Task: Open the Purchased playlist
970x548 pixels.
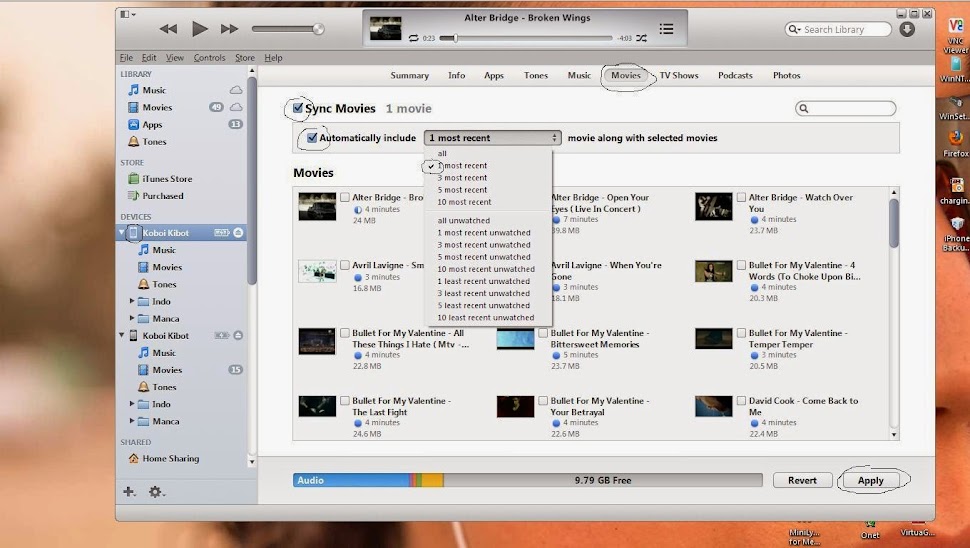Action: (x=163, y=196)
